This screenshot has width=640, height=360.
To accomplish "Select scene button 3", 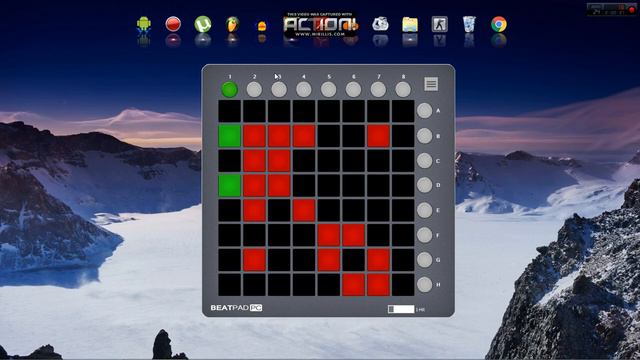I will point(279,89).
